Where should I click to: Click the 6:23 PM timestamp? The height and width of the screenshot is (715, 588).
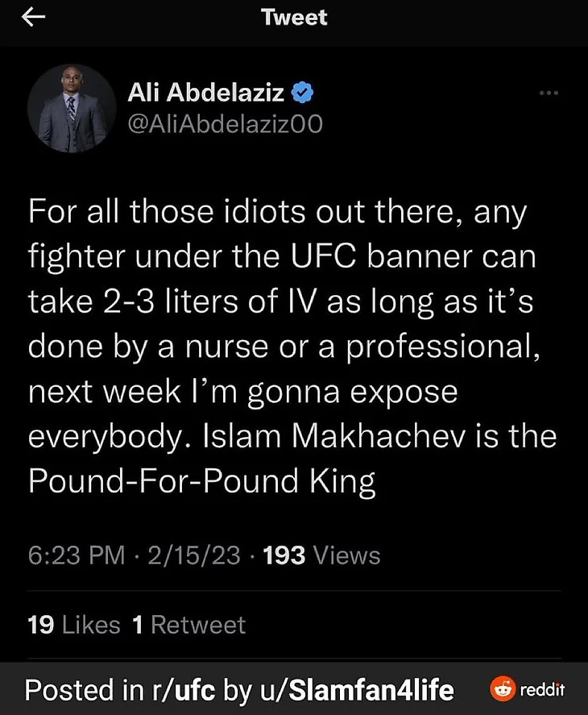[x=77, y=555]
